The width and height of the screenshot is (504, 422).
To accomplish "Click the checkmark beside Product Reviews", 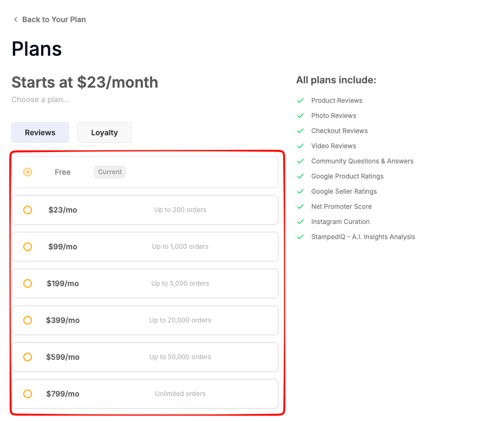I will [300, 101].
